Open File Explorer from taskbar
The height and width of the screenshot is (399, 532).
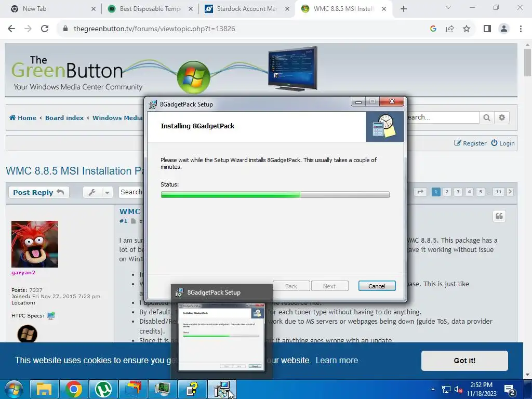tap(45, 389)
